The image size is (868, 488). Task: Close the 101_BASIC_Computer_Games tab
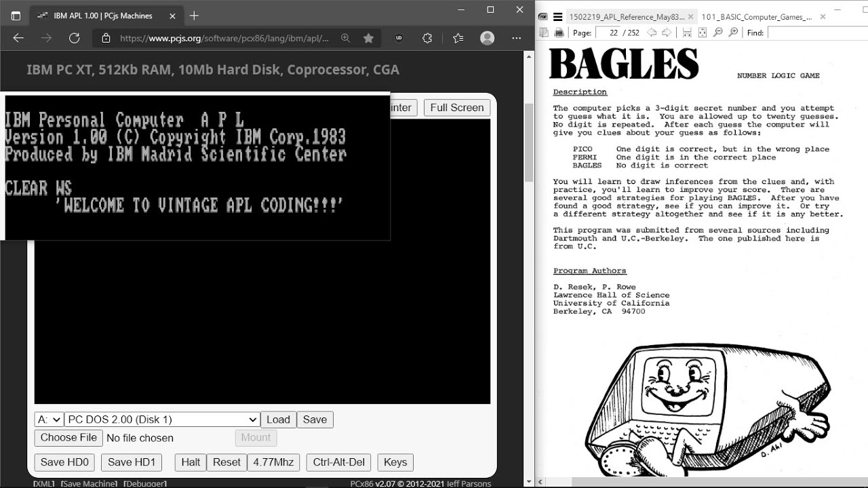click(823, 17)
